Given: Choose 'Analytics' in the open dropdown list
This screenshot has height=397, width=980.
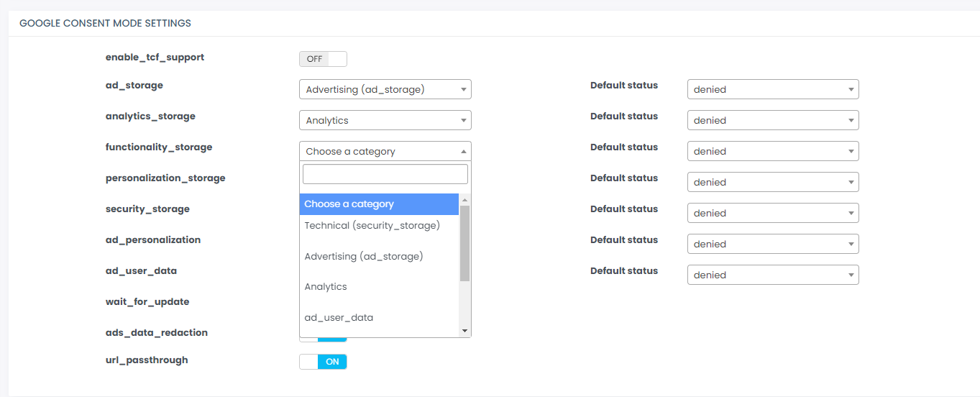Looking at the screenshot, I should pos(326,287).
